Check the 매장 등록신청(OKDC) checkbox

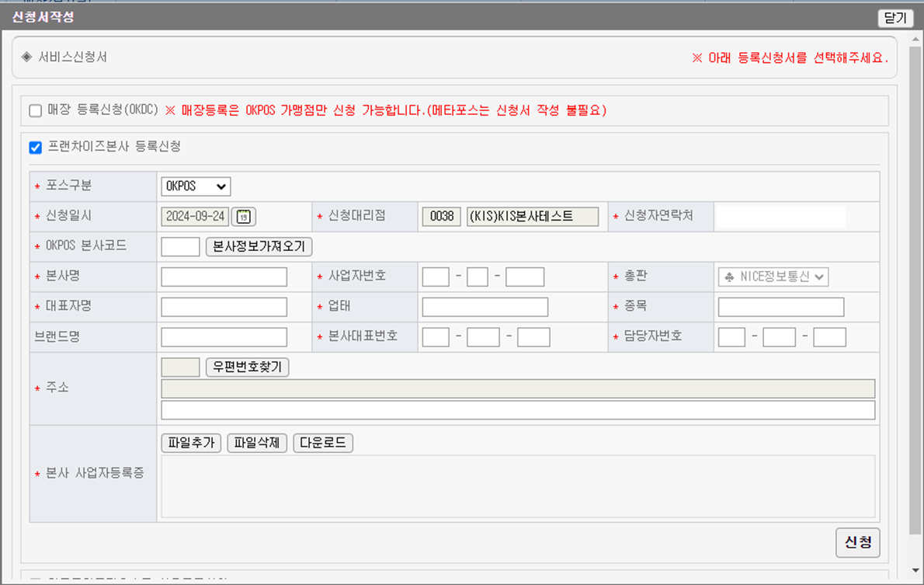click(35, 111)
